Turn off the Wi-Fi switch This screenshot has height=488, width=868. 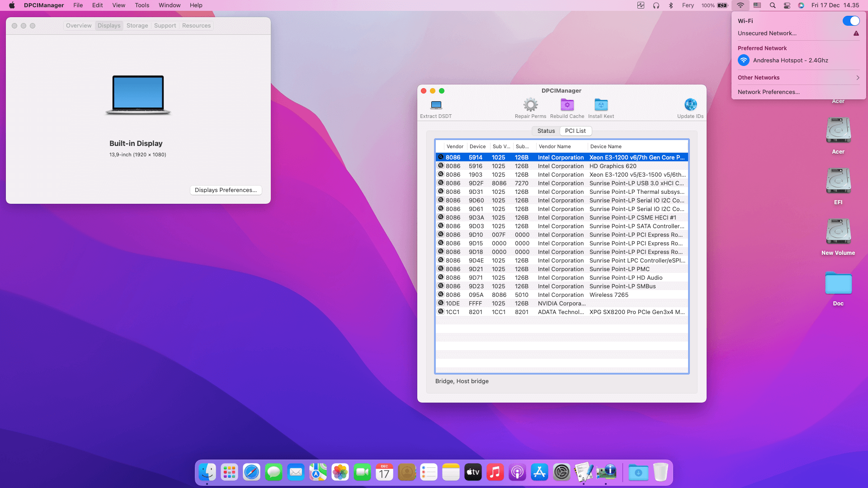851,21
